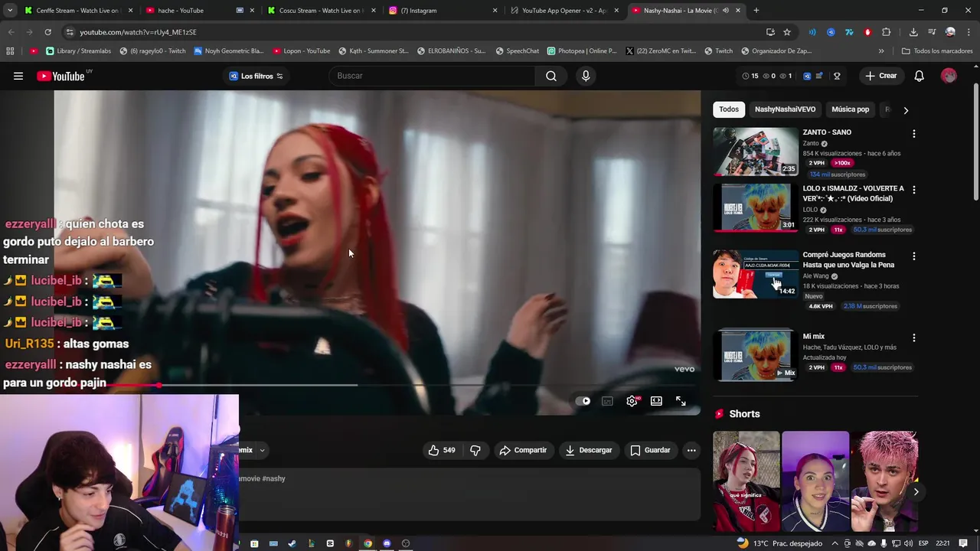Open the weather widget showing 13°C

point(779,543)
